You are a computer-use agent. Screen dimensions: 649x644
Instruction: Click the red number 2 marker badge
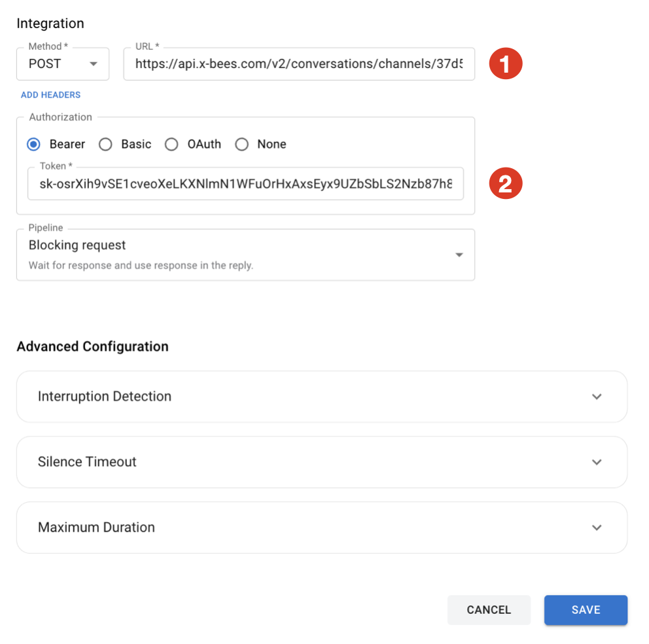coord(506,184)
